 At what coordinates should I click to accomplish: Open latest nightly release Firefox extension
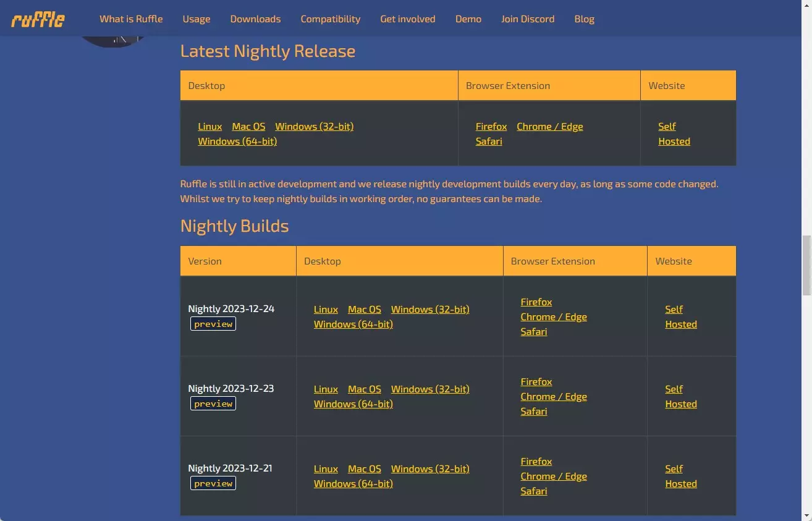[491, 126]
